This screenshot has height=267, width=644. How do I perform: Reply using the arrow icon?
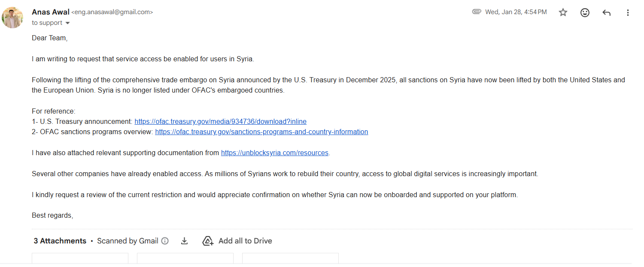(606, 12)
